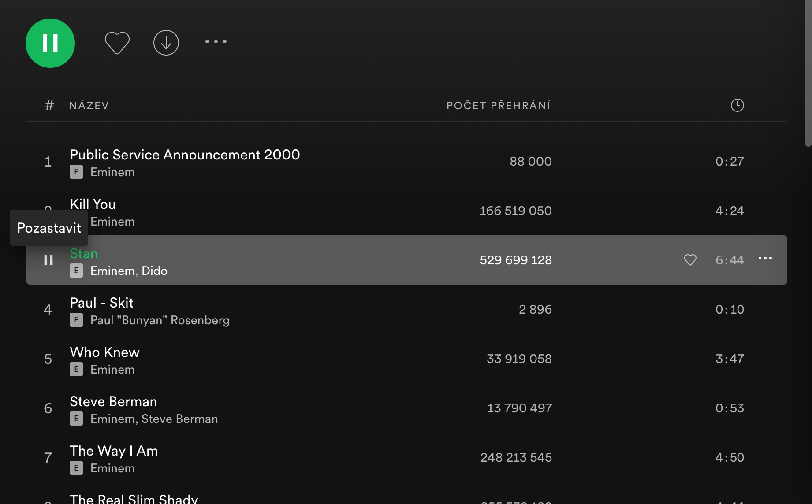Click the NÁZEV column header

pos(89,106)
